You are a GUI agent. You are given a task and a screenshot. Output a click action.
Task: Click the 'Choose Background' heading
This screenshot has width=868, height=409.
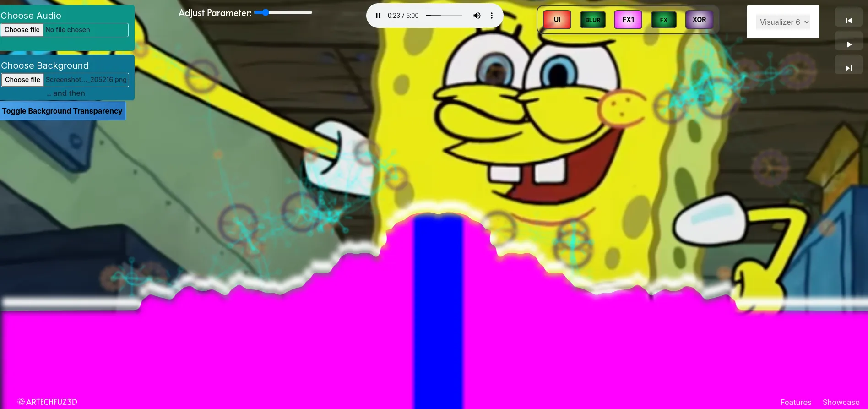point(44,65)
